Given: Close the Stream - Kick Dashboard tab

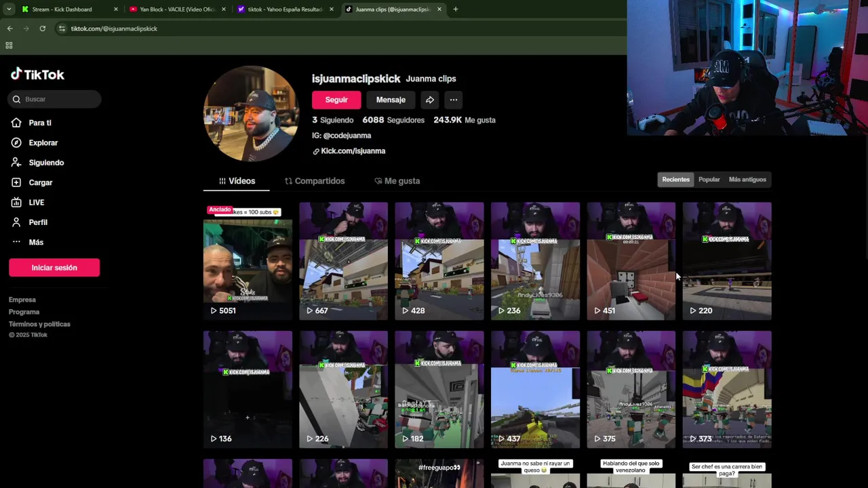Looking at the screenshot, I should pyautogui.click(x=116, y=9).
